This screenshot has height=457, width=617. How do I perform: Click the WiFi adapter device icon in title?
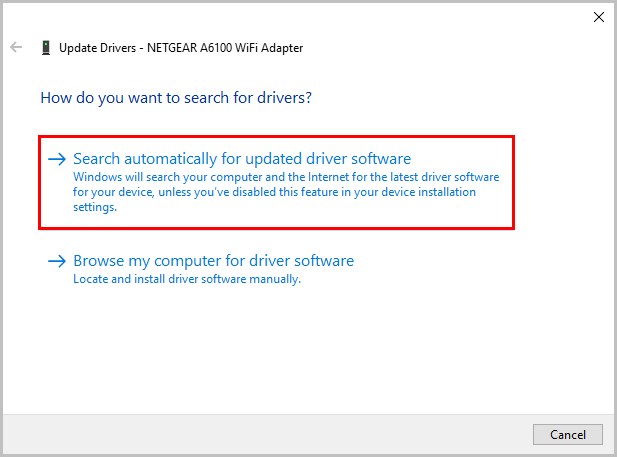click(x=46, y=48)
